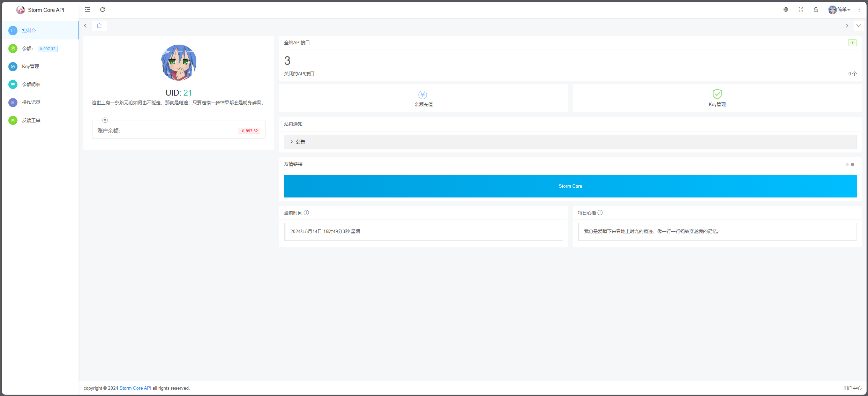
Task: Select 反馈工单 from the sidebar
Action: click(31, 120)
